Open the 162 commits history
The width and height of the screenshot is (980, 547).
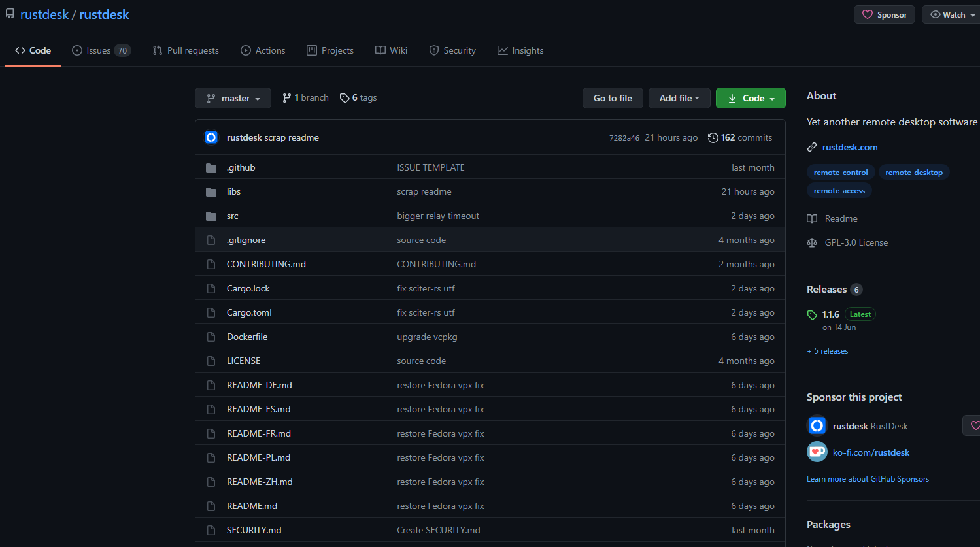740,137
